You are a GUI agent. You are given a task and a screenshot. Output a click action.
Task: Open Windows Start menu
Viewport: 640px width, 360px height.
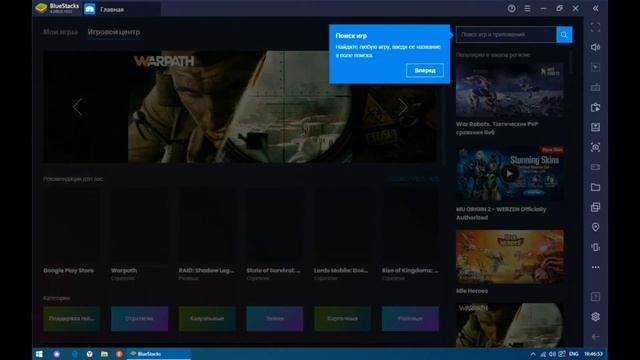39,354
